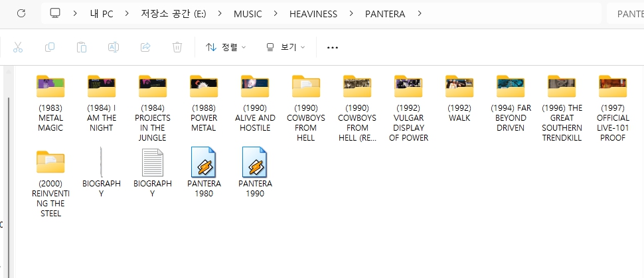Click the computer monitor icon in address bar
The width and height of the screenshot is (644, 278).
(x=55, y=13)
